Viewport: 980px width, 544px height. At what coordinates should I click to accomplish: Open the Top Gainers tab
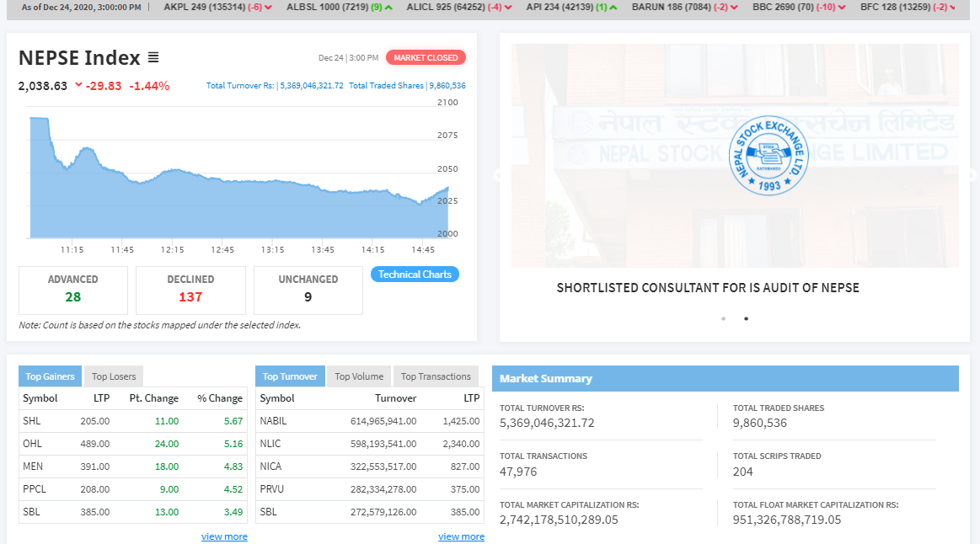coord(50,376)
